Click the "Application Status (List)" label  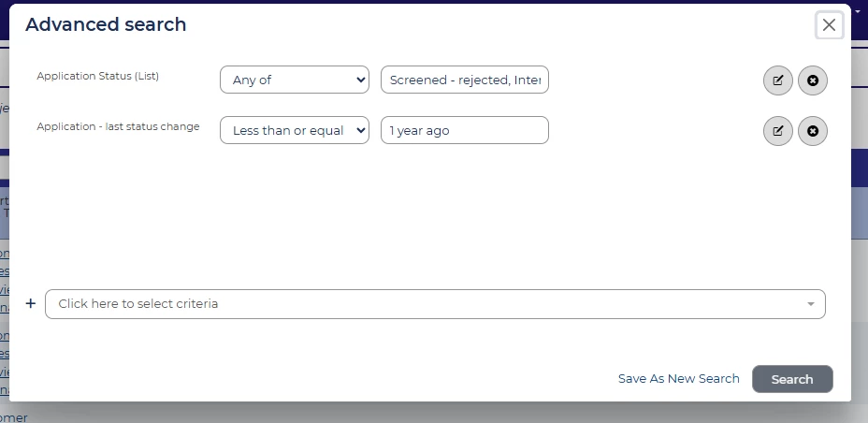(97, 77)
